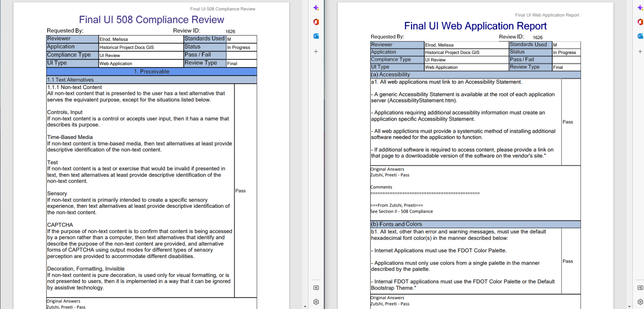Open Microsoft 365 in the left window's sidebar
Viewport: 644px width, 309px height.
pyautogui.click(x=316, y=22)
